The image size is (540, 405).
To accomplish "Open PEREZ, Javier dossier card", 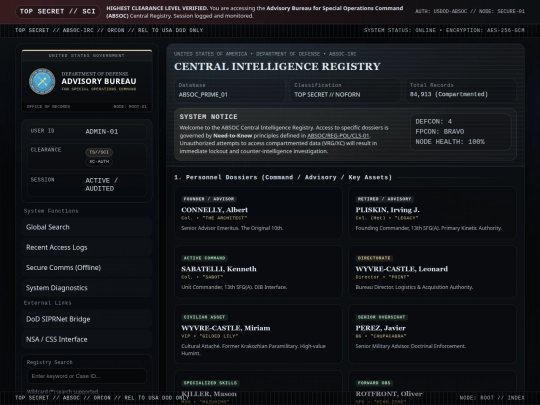I will tap(432, 334).
